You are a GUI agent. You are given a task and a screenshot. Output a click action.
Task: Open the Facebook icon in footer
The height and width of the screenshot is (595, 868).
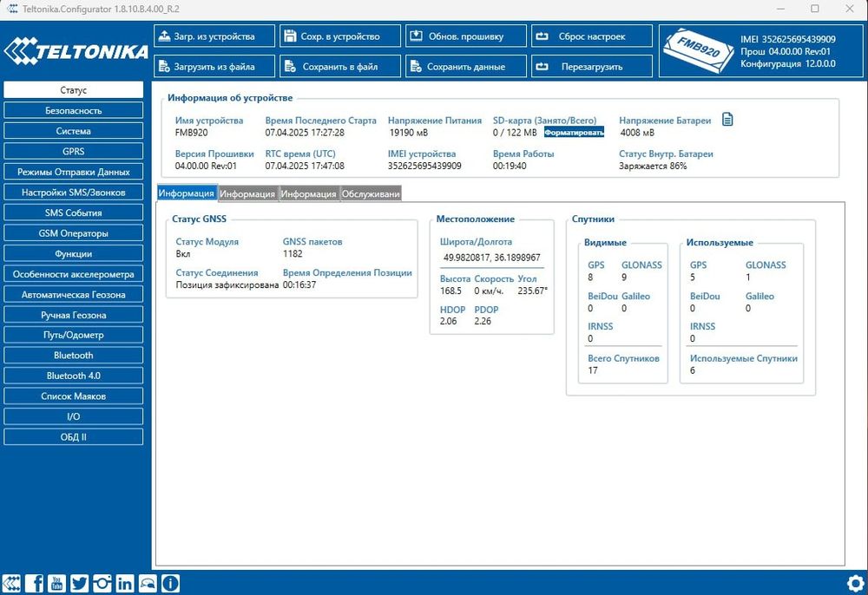35,584
